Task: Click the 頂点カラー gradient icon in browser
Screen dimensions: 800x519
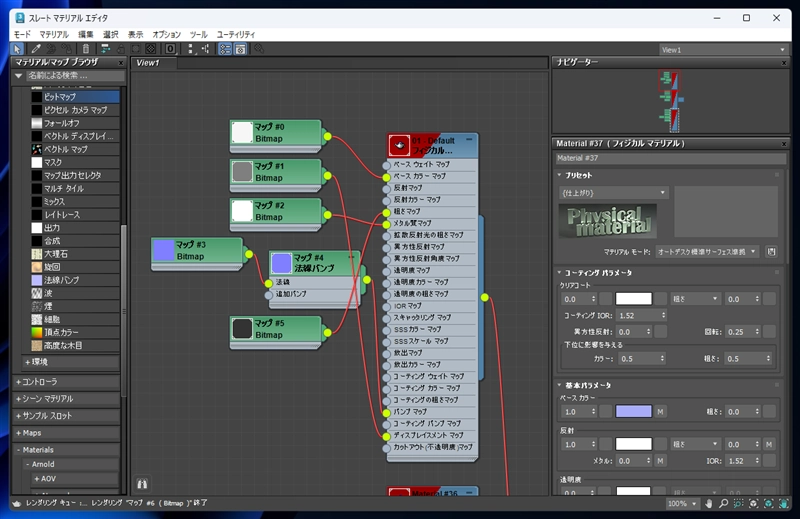Action: click(37, 332)
